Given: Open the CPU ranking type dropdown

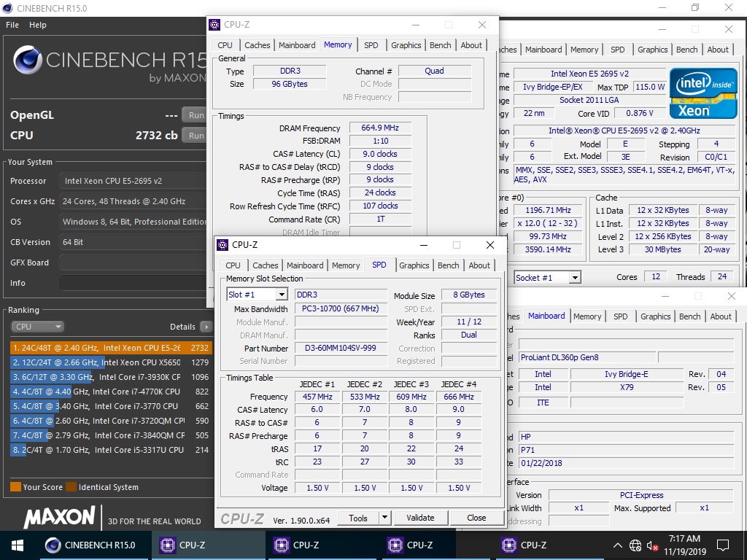Looking at the screenshot, I should click(37, 327).
